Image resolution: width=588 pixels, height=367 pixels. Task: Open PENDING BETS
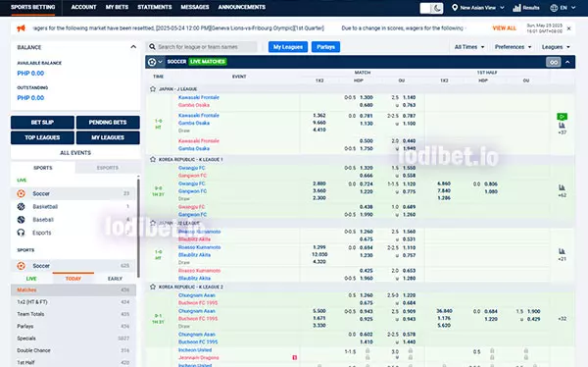[108, 123]
